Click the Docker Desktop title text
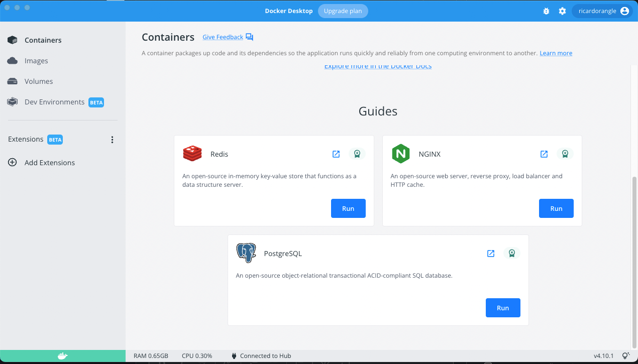 pyautogui.click(x=289, y=11)
